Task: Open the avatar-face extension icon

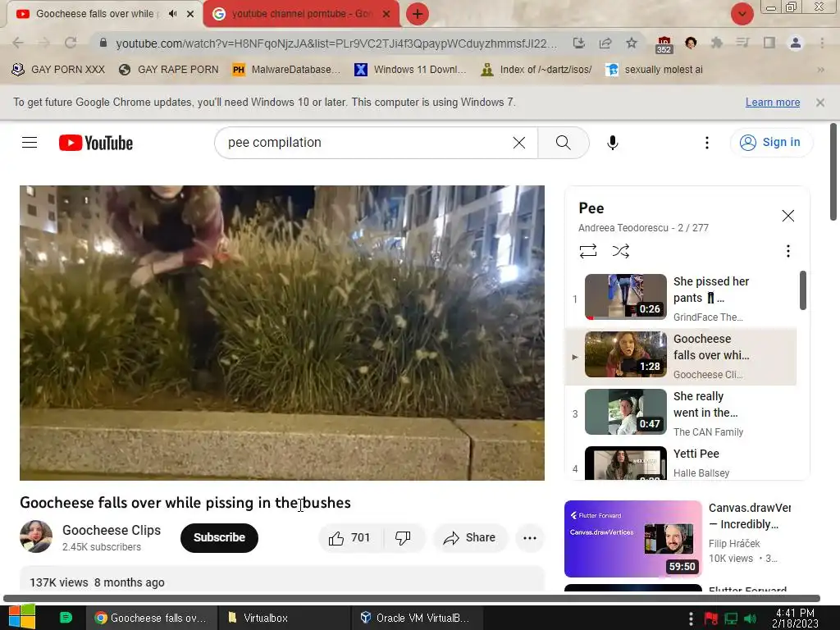Action: 691,43
